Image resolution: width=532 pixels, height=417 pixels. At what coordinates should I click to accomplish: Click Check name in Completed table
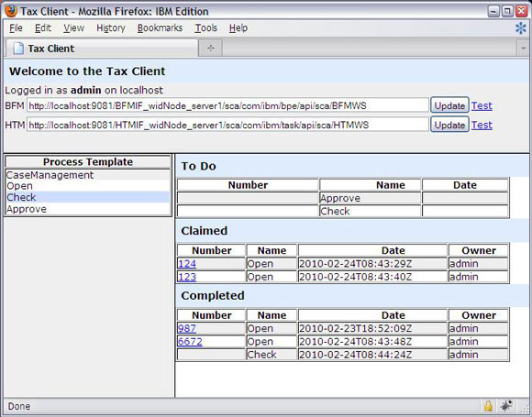pos(261,355)
